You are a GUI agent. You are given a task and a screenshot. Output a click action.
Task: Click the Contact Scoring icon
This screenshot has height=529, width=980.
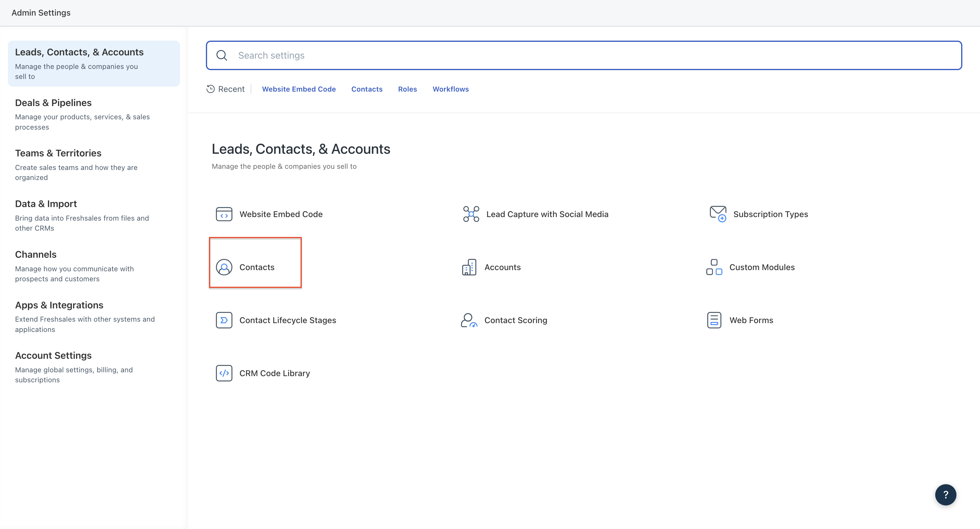click(x=469, y=320)
